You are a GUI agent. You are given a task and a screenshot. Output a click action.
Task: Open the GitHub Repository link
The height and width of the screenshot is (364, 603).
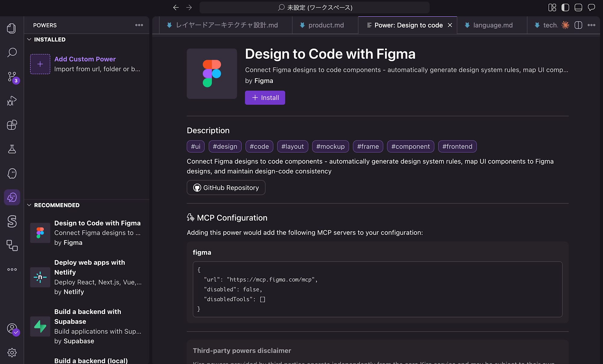[x=226, y=188]
